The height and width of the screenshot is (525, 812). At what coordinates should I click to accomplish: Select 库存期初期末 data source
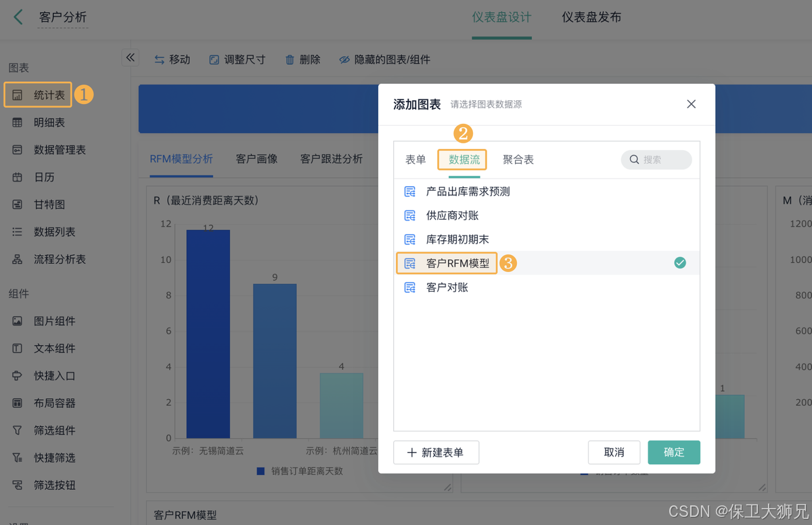tap(547, 239)
